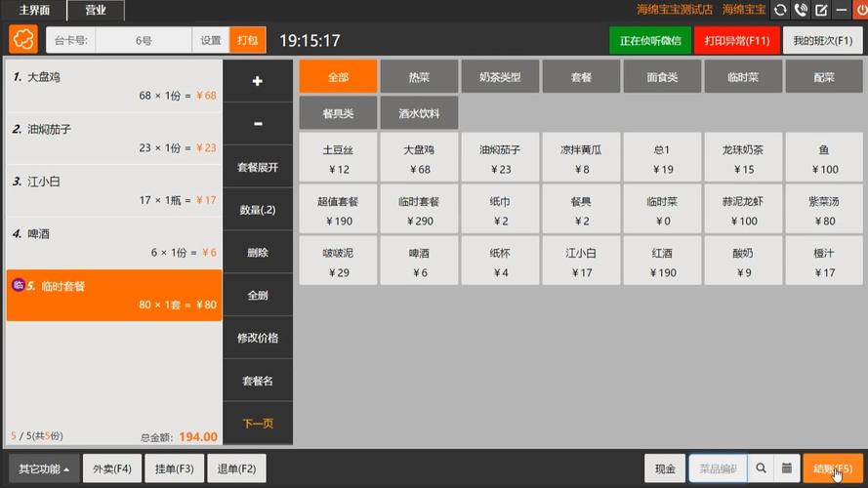Select the 奶茶类型 category
868x488 pixels.
pos(500,77)
